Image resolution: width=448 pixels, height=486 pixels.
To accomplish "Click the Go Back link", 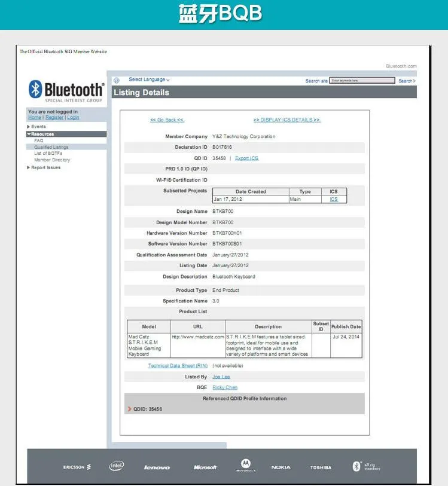I will tap(167, 120).
